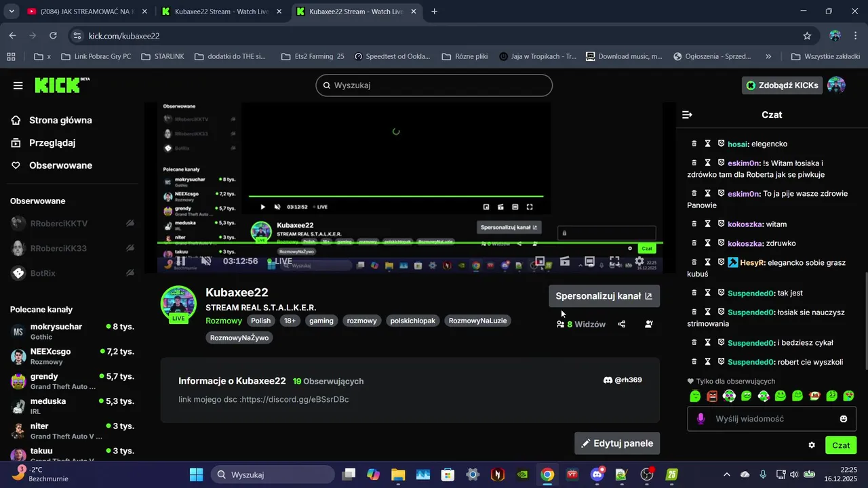Jump to LIVE in the player
Viewport: 868px width, 488px height.
click(280, 261)
